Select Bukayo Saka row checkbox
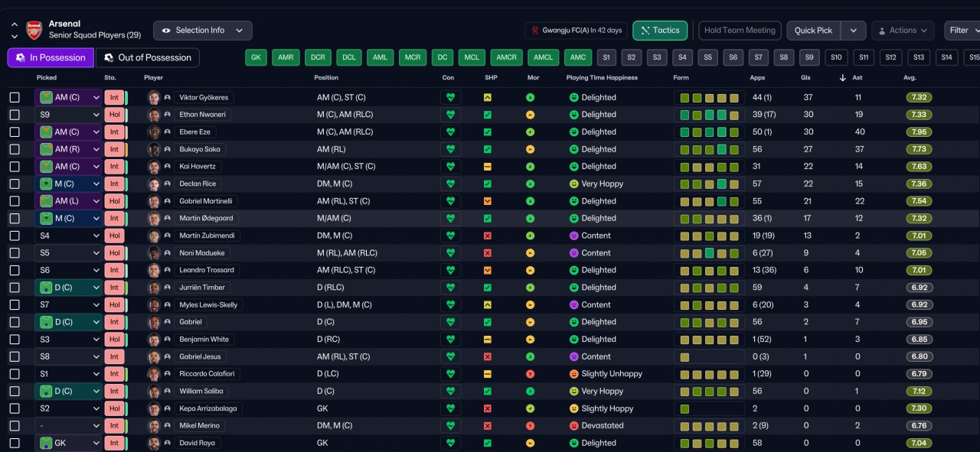The image size is (980, 452). pos(15,149)
